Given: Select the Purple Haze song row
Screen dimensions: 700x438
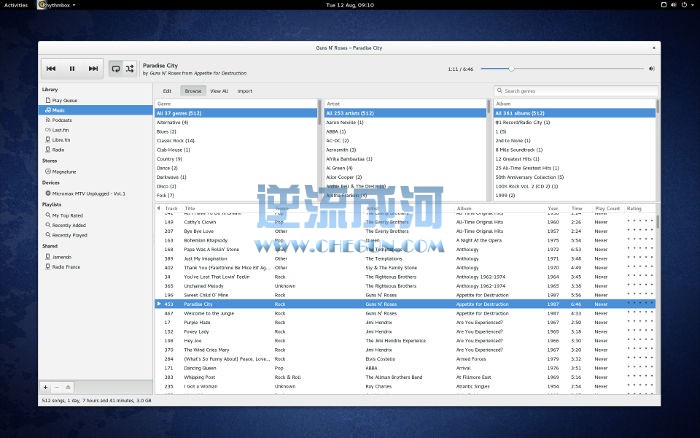Looking at the screenshot, I should click(x=405, y=322).
